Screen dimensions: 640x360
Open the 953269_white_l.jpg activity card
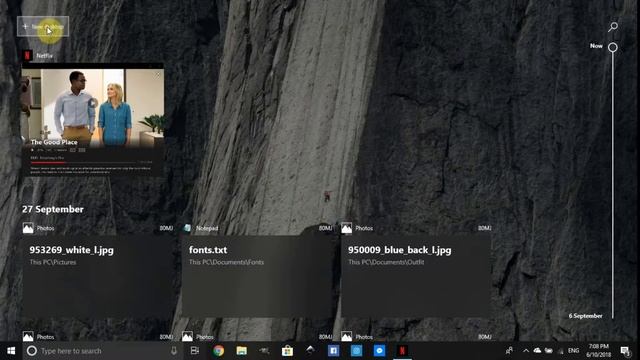coord(98,276)
